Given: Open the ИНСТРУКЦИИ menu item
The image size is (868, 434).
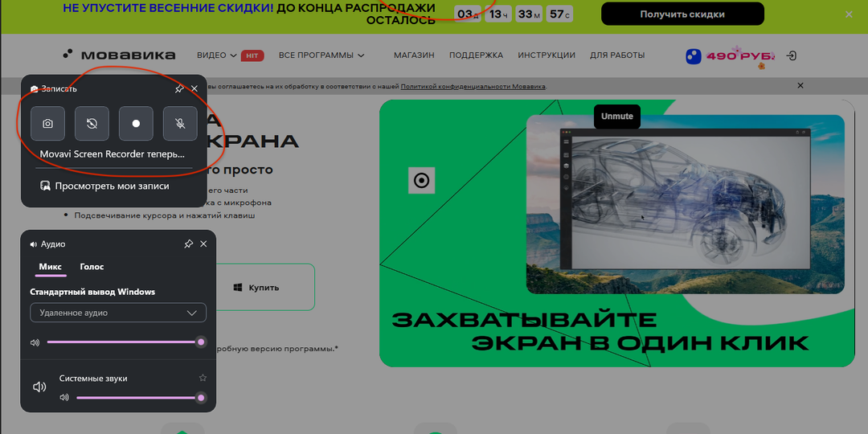Looking at the screenshot, I should (x=547, y=55).
